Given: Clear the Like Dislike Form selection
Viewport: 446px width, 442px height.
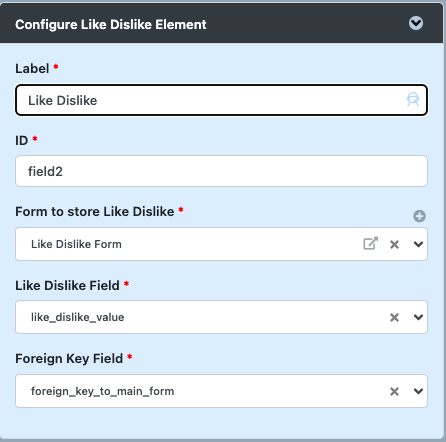Looking at the screenshot, I should click(x=394, y=244).
